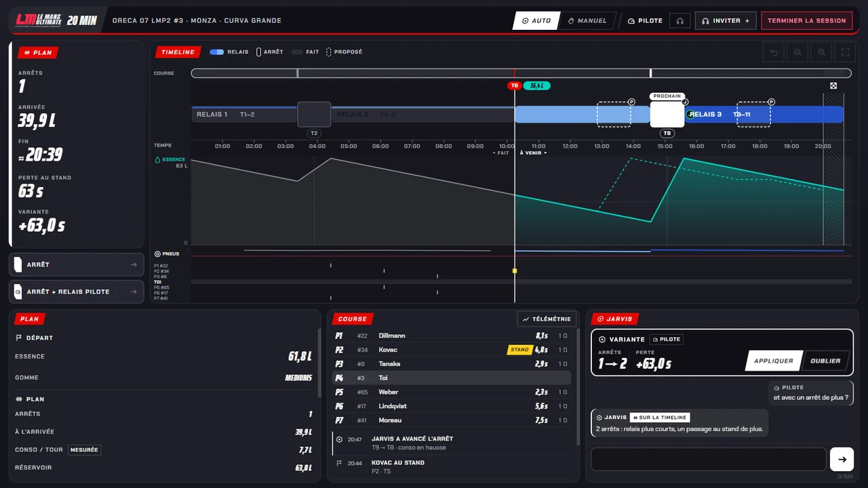
Task: Dismiss the variant with Oublier
Action: click(825, 361)
